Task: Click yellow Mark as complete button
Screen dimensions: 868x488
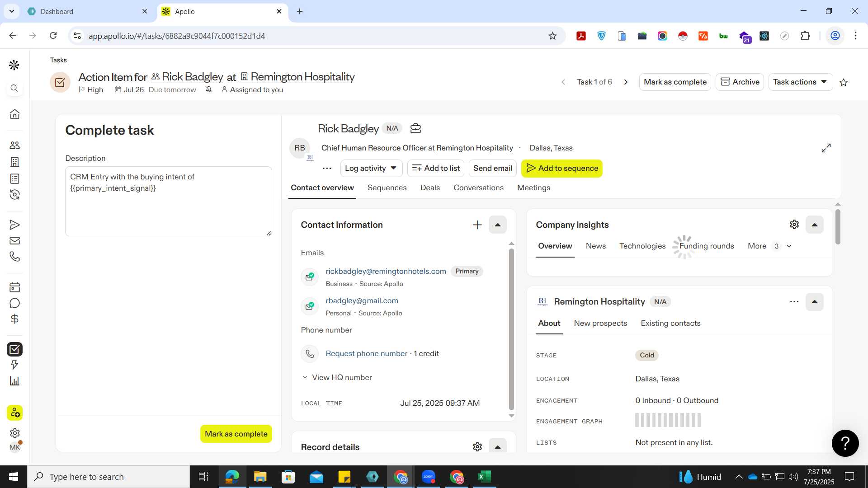Action: (x=236, y=434)
